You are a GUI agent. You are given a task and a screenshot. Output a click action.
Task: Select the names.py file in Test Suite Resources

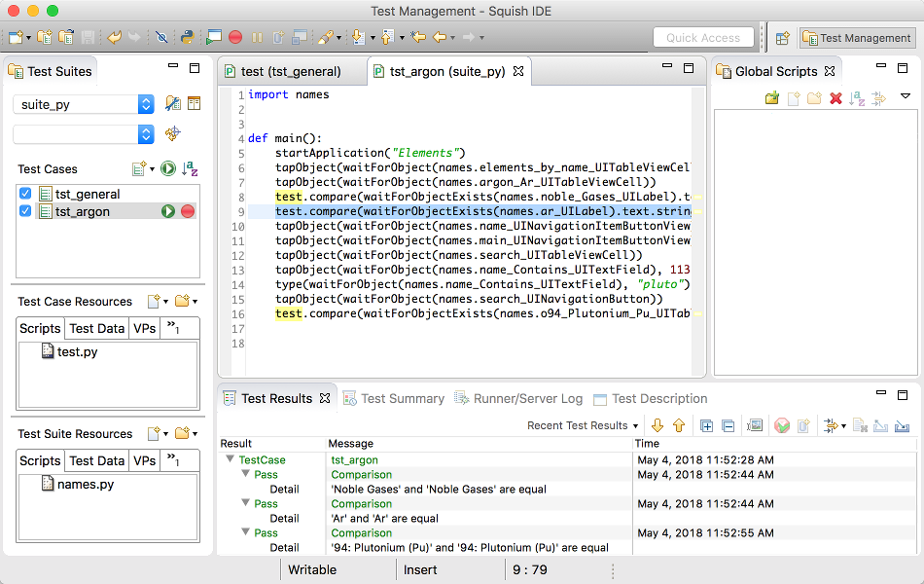coord(84,484)
